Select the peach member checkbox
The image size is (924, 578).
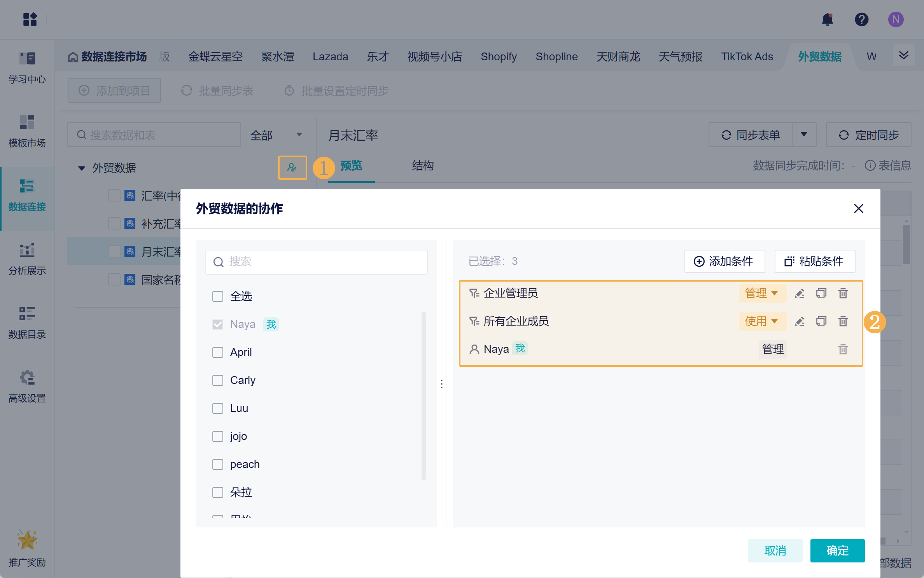(218, 464)
